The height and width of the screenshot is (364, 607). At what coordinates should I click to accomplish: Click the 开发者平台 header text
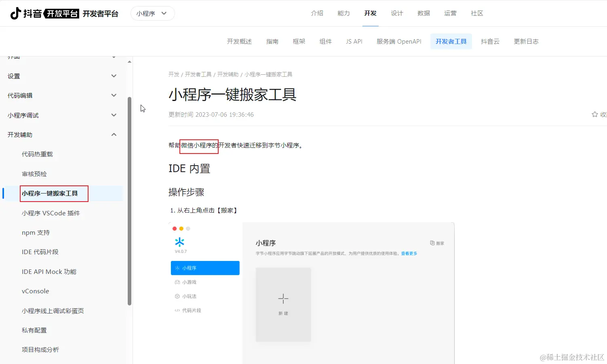[100, 14]
